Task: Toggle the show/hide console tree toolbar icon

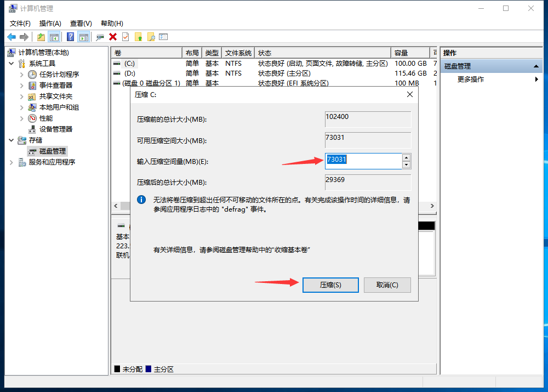Action: (x=55, y=37)
